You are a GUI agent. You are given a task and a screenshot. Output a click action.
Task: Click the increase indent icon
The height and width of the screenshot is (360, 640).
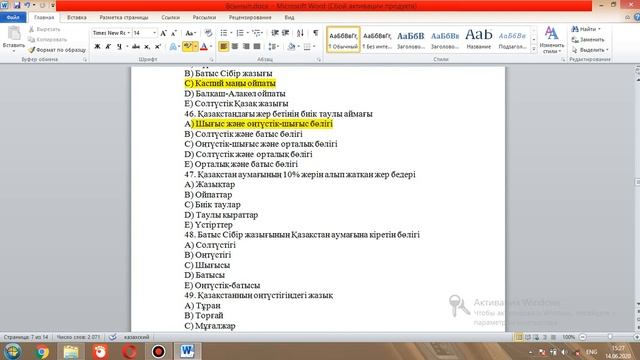click(x=285, y=33)
